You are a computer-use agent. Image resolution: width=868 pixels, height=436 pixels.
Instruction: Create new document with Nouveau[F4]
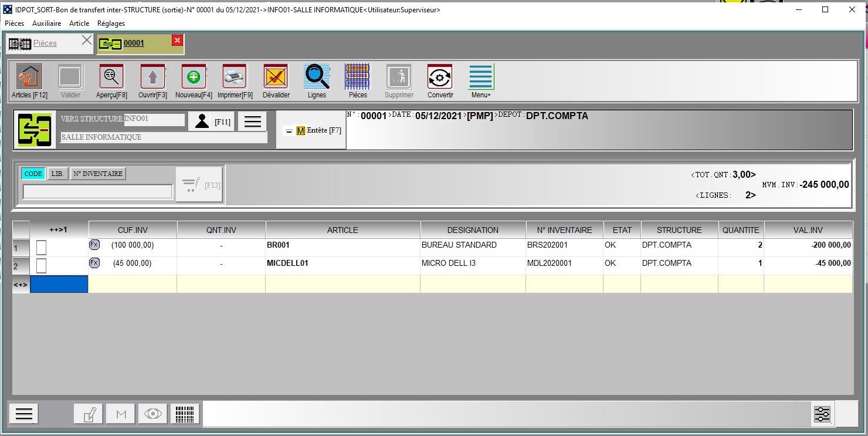(194, 77)
